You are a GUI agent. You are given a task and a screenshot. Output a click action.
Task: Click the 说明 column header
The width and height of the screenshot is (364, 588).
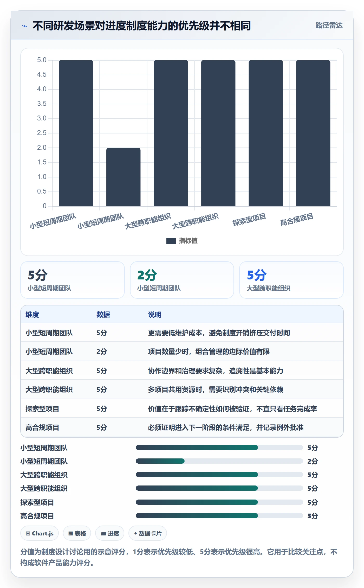pyautogui.click(x=155, y=315)
